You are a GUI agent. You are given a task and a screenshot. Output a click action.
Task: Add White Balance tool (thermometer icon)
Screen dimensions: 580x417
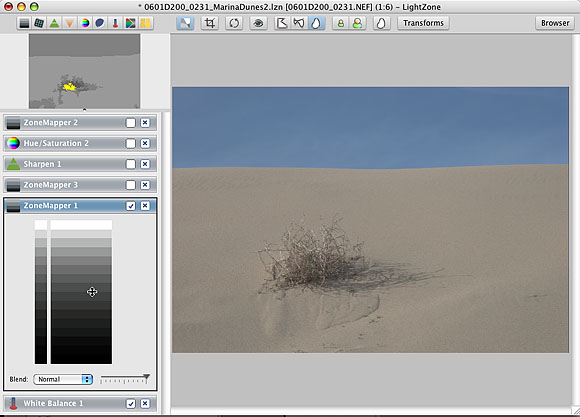[x=115, y=23]
